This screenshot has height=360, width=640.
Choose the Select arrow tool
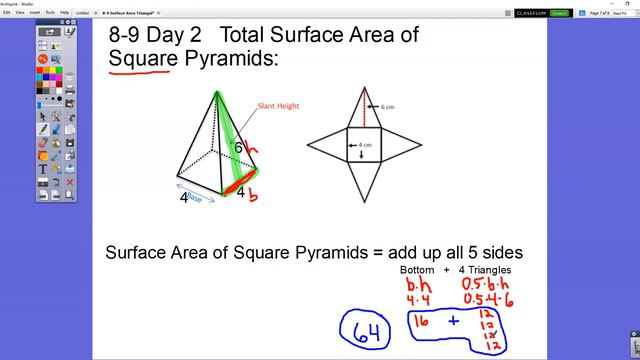tap(42, 117)
